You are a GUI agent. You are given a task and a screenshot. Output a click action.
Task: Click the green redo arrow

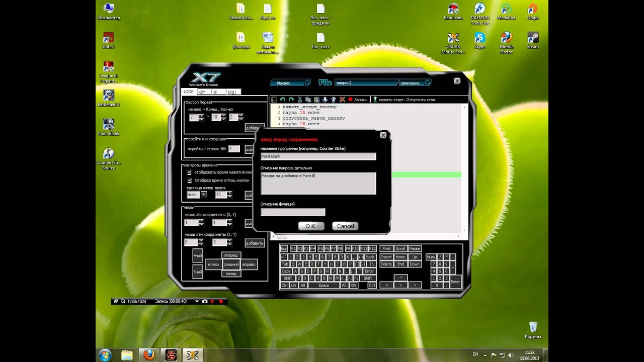pos(291,100)
